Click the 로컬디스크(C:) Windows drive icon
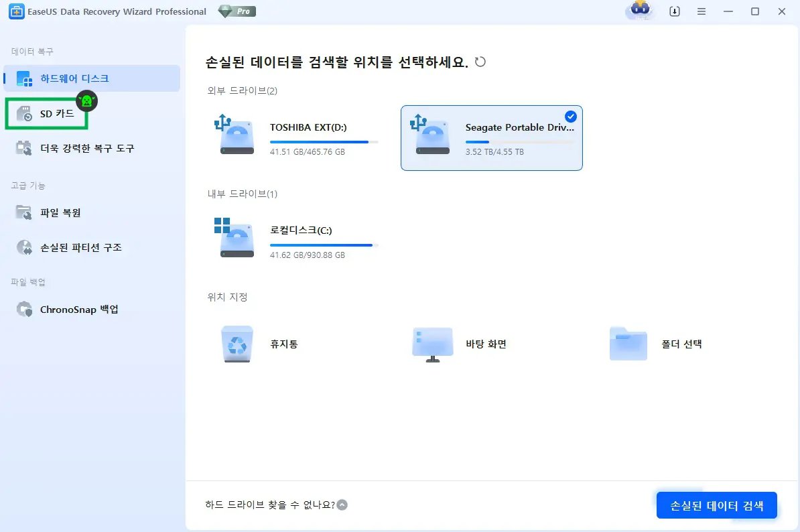 tap(235, 238)
